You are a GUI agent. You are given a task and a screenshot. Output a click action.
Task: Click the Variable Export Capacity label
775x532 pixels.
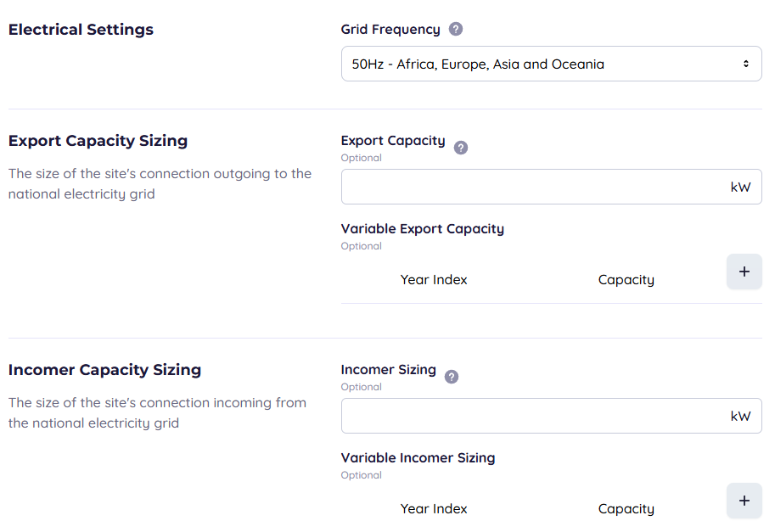coord(422,229)
